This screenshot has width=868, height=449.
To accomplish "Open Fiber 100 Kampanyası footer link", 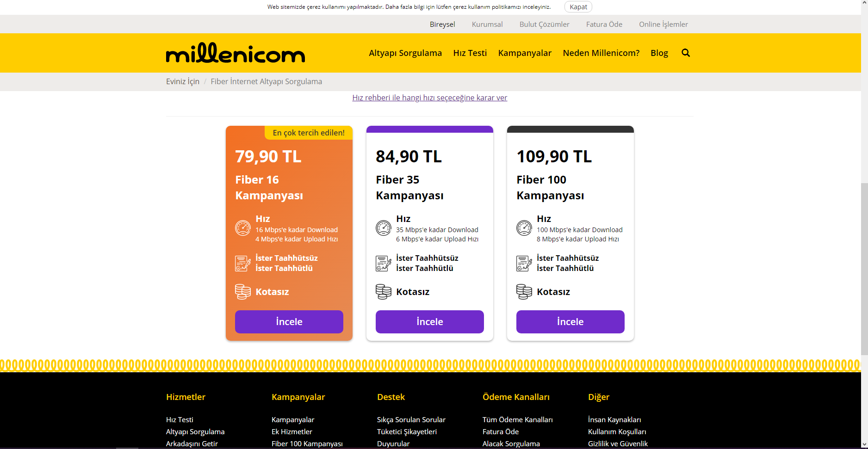I will point(307,443).
